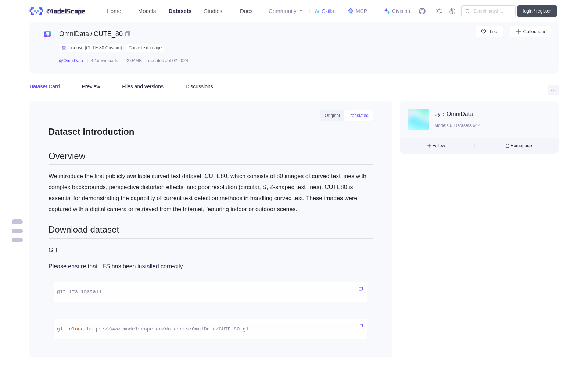Viewport: 588px width, 368px height.
Task: Toggle the light/dark theme sun icon
Action: (x=439, y=11)
